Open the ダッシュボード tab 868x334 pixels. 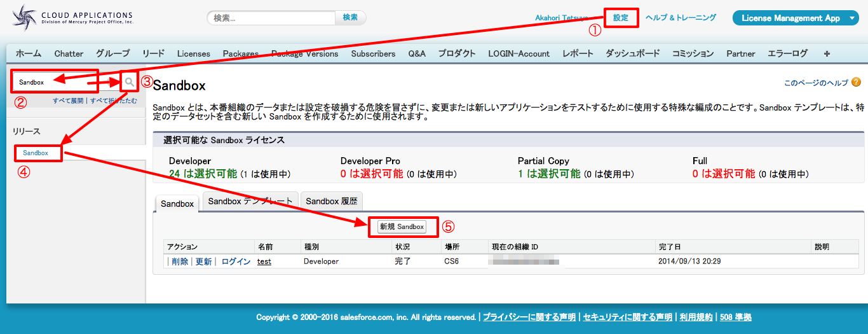633,53
